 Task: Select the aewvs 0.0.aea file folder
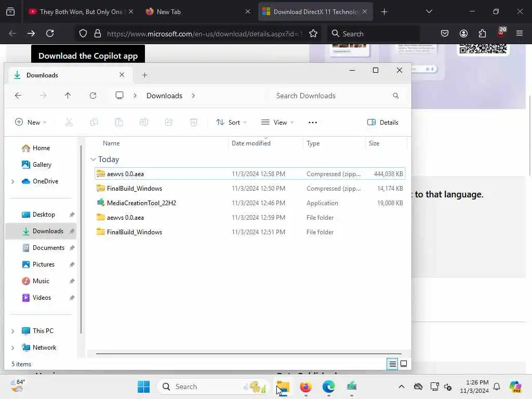[250, 218]
